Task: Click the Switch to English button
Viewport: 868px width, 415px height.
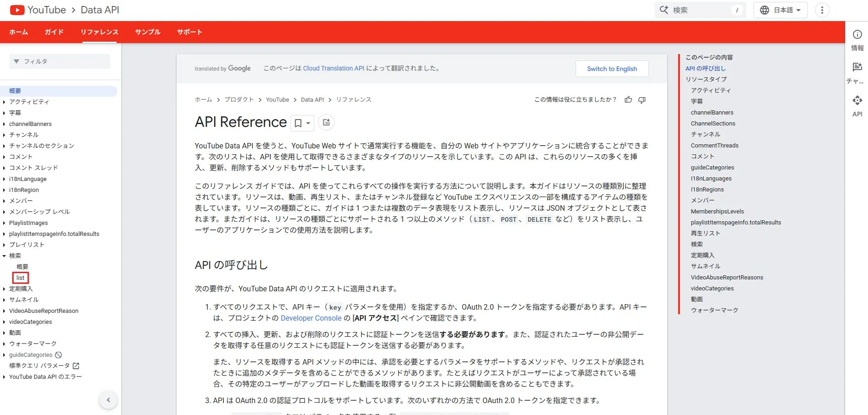Action: click(612, 69)
